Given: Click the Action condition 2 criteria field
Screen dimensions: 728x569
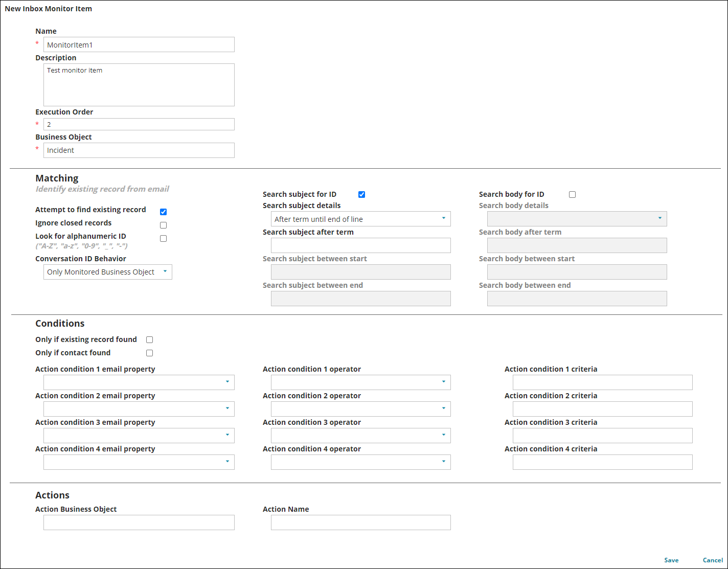Looking at the screenshot, I should tap(602, 408).
